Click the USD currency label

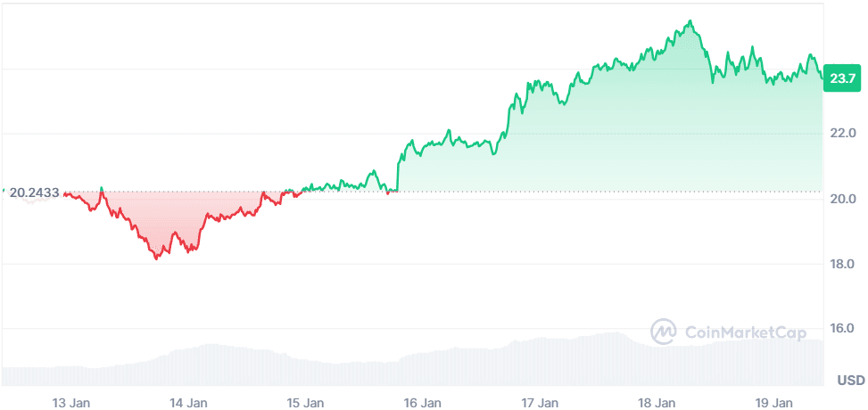pyautogui.click(x=850, y=381)
